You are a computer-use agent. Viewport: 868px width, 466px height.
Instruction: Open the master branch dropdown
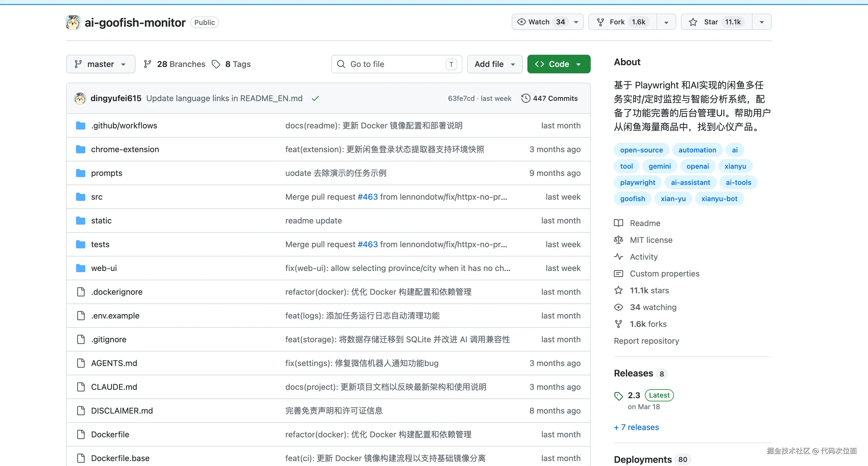click(x=100, y=64)
